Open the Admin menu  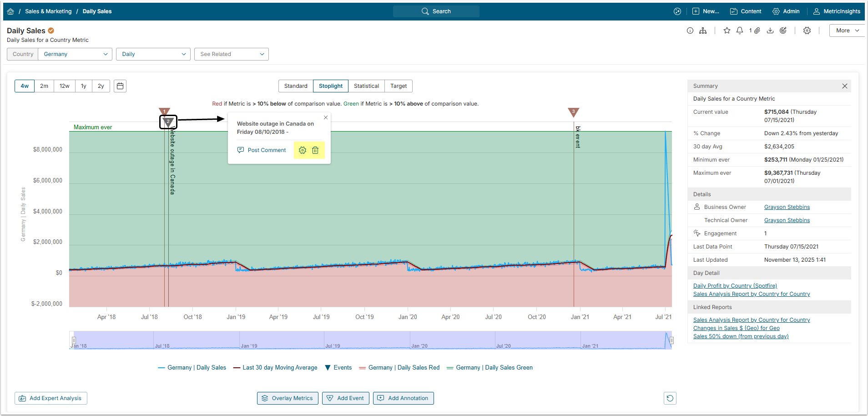click(786, 11)
